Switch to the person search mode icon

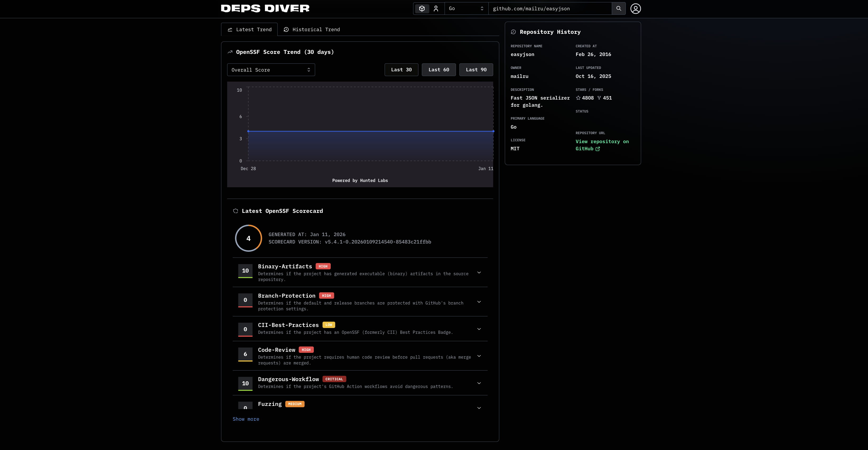(x=436, y=8)
